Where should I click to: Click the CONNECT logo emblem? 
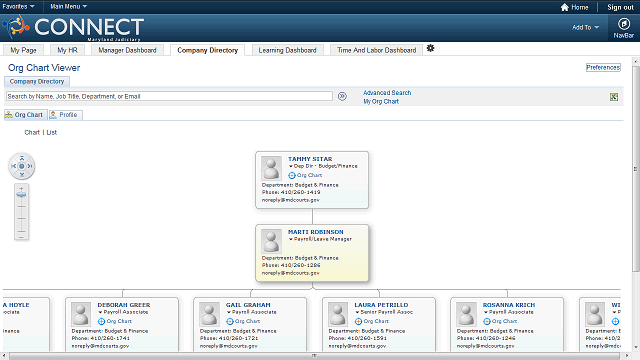pyautogui.click(x=17, y=27)
